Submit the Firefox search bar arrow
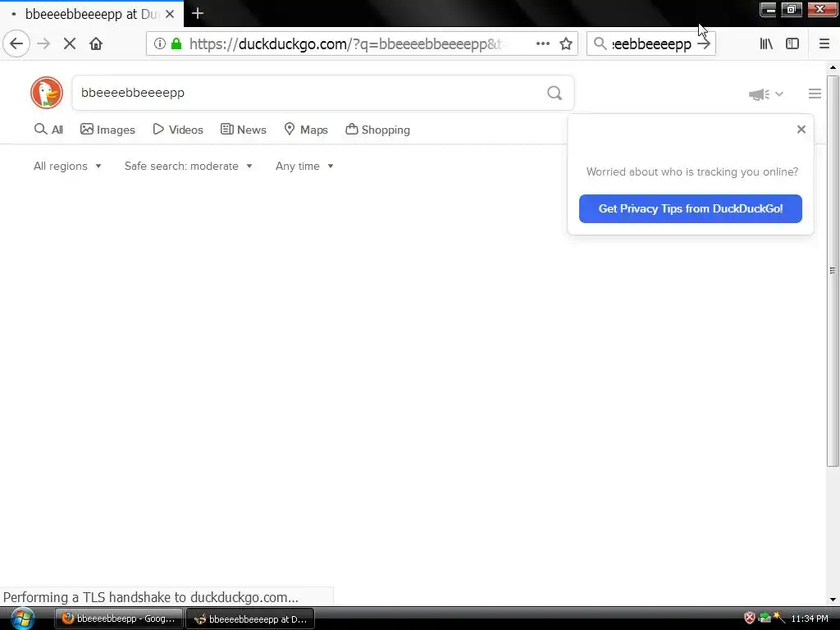 point(704,43)
